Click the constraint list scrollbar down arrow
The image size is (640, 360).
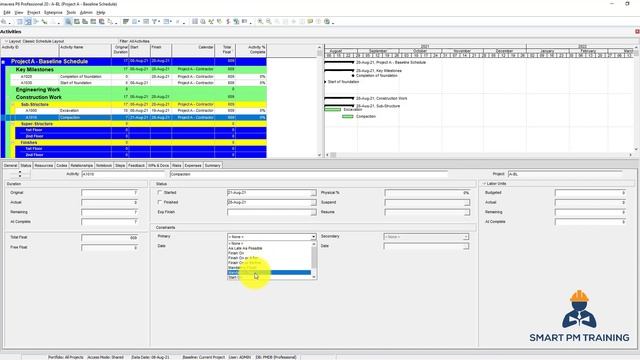(x=314, y=277)
